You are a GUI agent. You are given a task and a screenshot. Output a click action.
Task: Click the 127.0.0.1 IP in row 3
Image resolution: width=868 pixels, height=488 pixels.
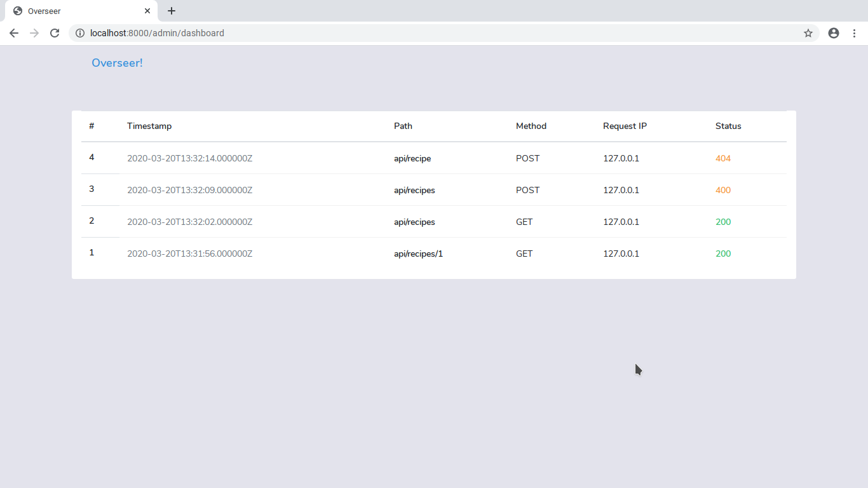[621, 190]
